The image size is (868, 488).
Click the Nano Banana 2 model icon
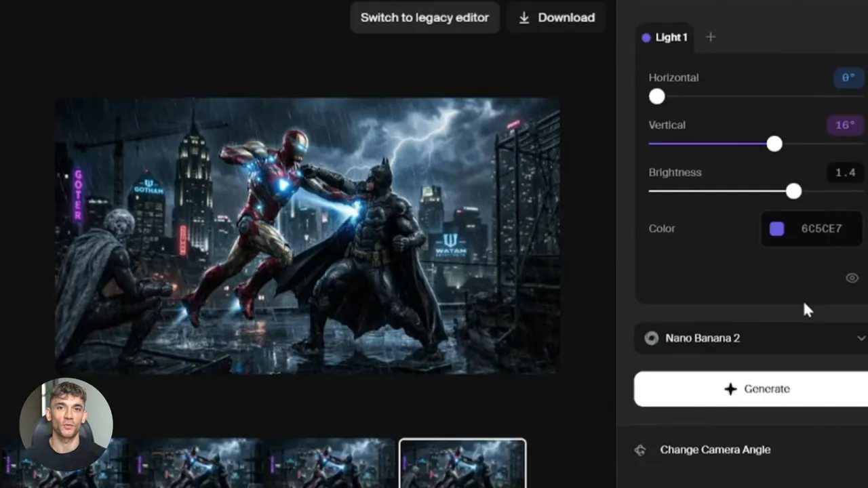[x=651, y=338]
